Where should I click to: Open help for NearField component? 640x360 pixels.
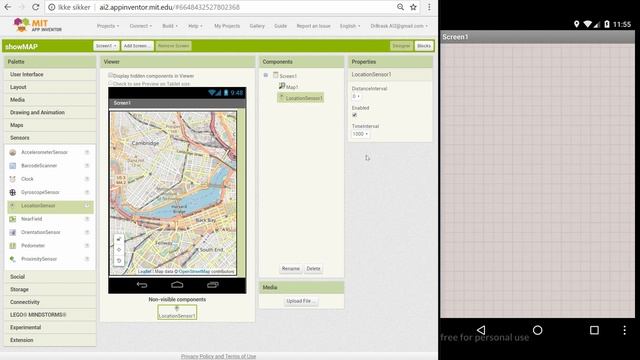pyautogui.click(x=87, y=219)
